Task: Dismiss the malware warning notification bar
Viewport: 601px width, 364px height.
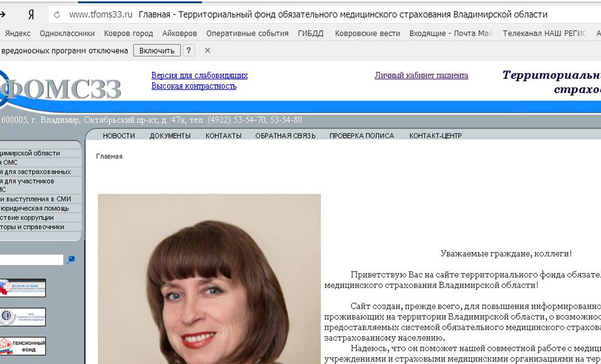Action: pos(207,50)
